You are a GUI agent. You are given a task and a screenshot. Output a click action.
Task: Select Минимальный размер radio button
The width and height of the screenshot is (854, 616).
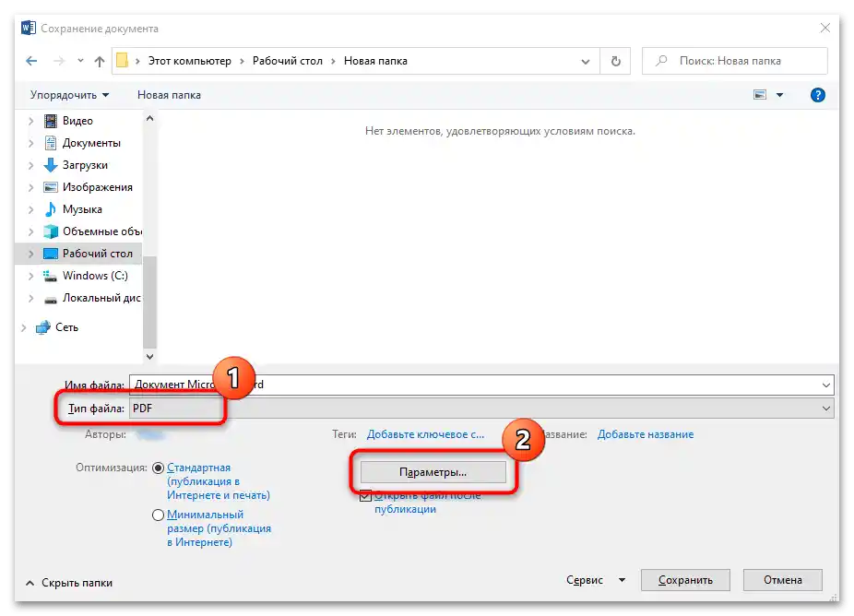click(158, 515)
